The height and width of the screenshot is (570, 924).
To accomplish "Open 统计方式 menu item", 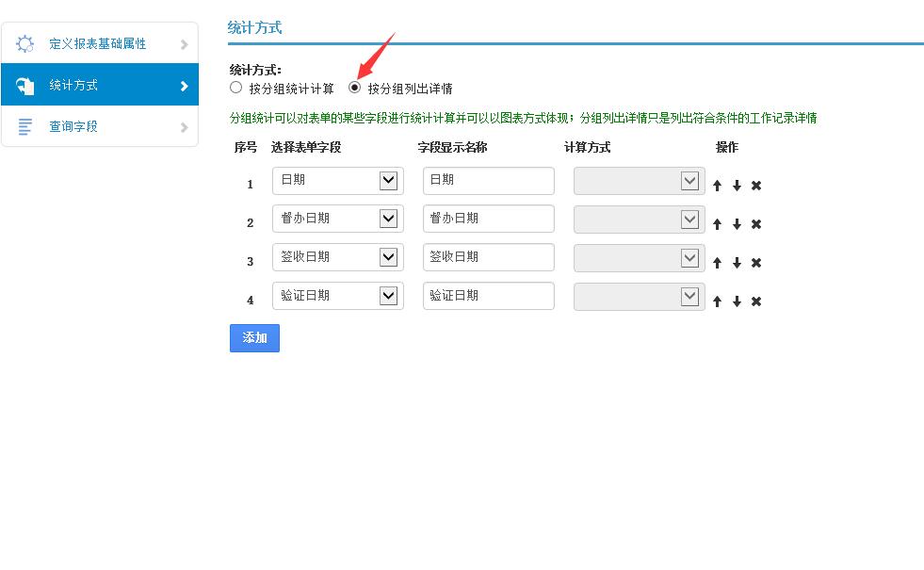I will pos(100,85).
